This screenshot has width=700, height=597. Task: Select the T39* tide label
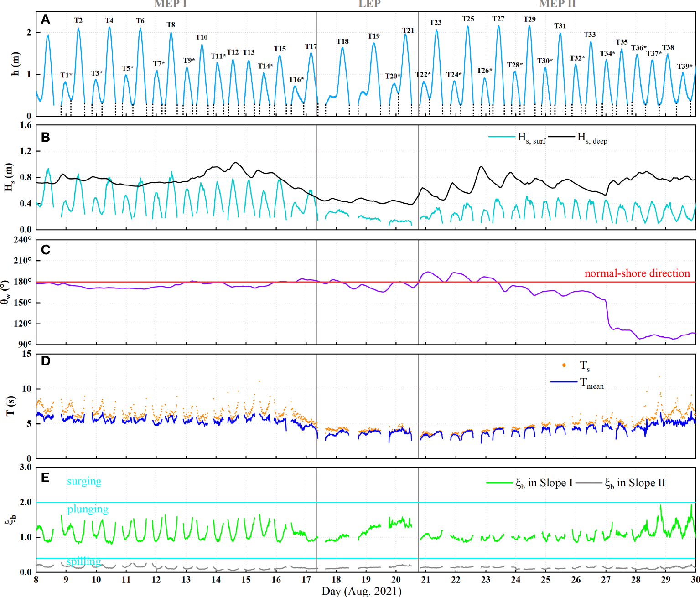[x=684, y=67]
